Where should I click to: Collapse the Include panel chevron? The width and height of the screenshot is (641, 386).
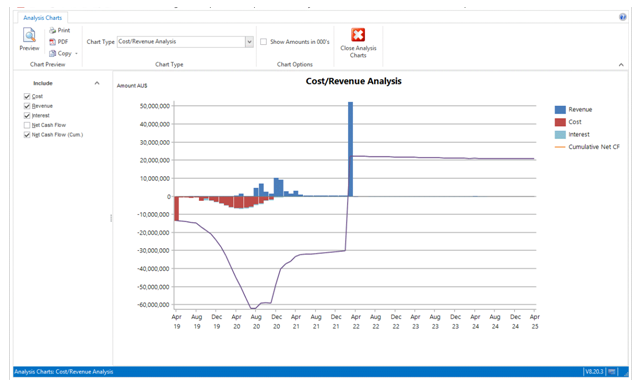tap(97, 83)
